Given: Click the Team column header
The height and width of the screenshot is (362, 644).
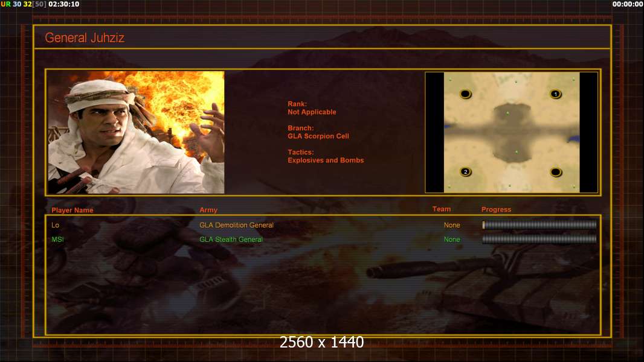Looking at the screenshot, I should (442, 209).
